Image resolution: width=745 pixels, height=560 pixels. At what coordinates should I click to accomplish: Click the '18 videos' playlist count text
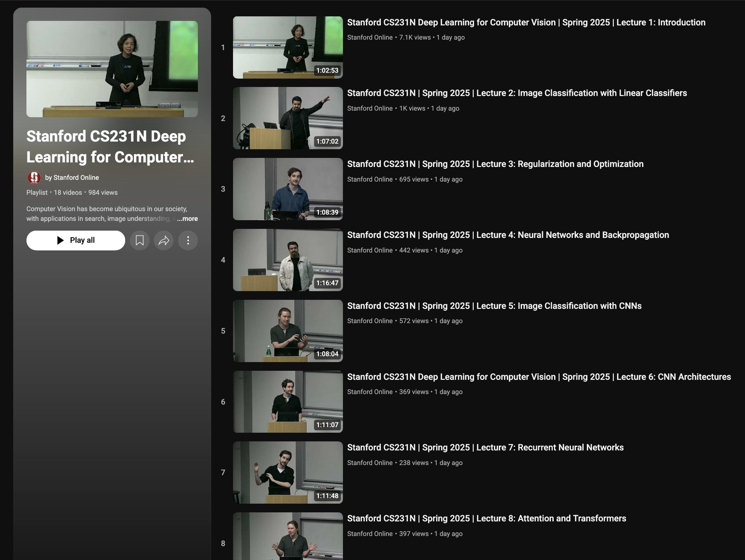pyautogui.click(x=68, y=192)
